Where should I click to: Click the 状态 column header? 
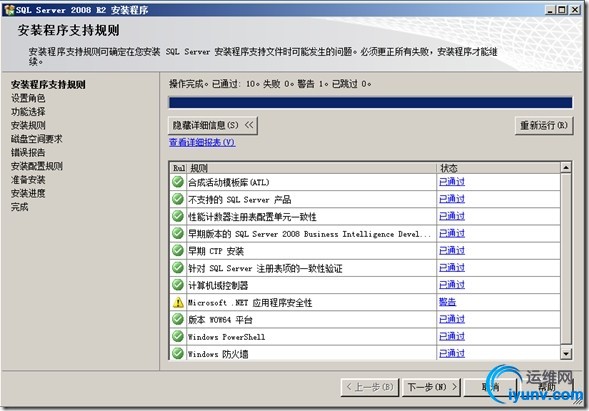click(498, 168)
